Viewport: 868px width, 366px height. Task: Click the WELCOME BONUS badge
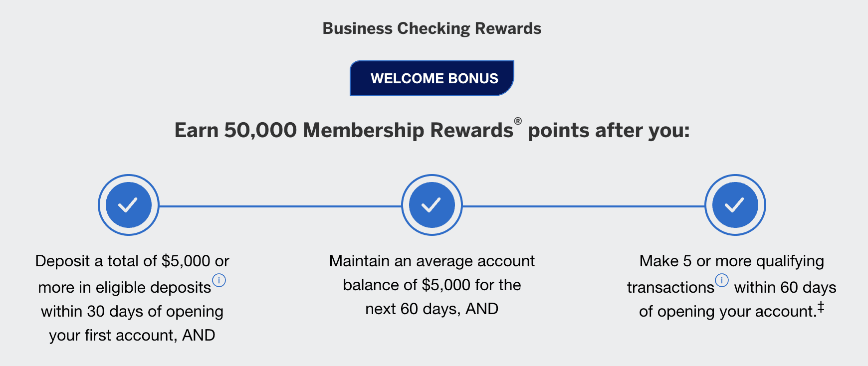[x=432, y=78]
